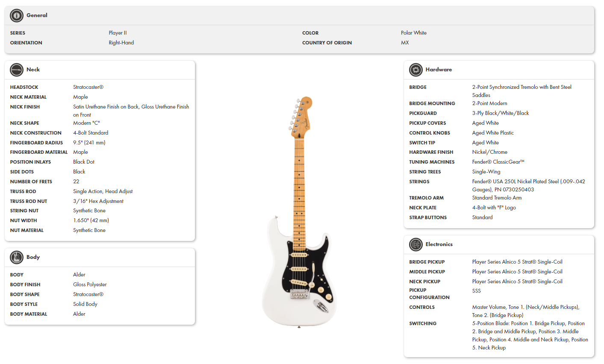Click the guitar headstock in the image
604x364 pixels.
click(x=302, y=115)
